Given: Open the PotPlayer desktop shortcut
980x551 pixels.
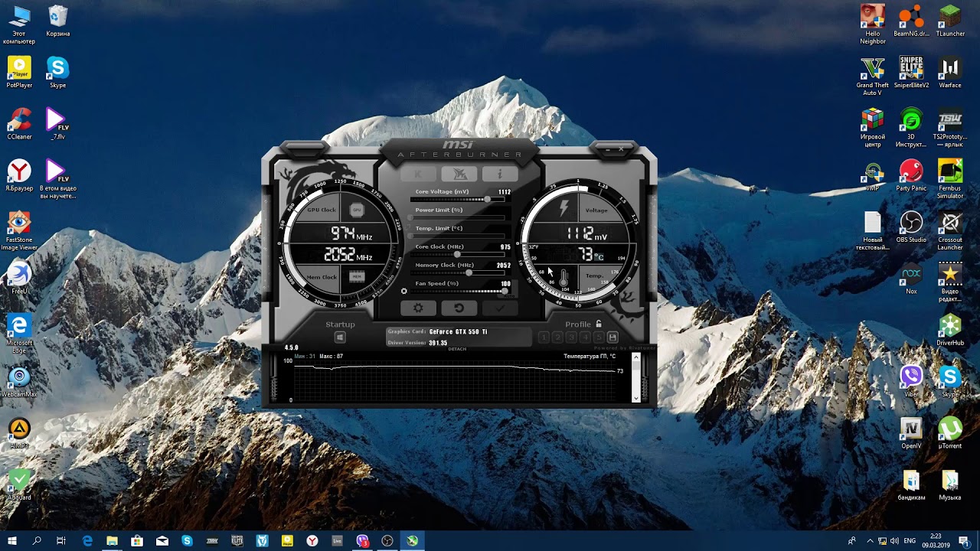Looking at the screenshot, I should 19,73.
